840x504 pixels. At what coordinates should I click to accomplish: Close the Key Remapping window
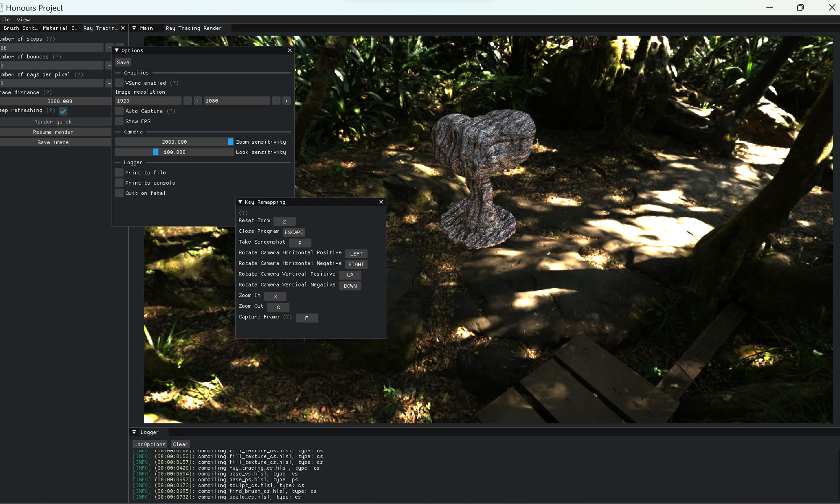[x=381, y=202]
